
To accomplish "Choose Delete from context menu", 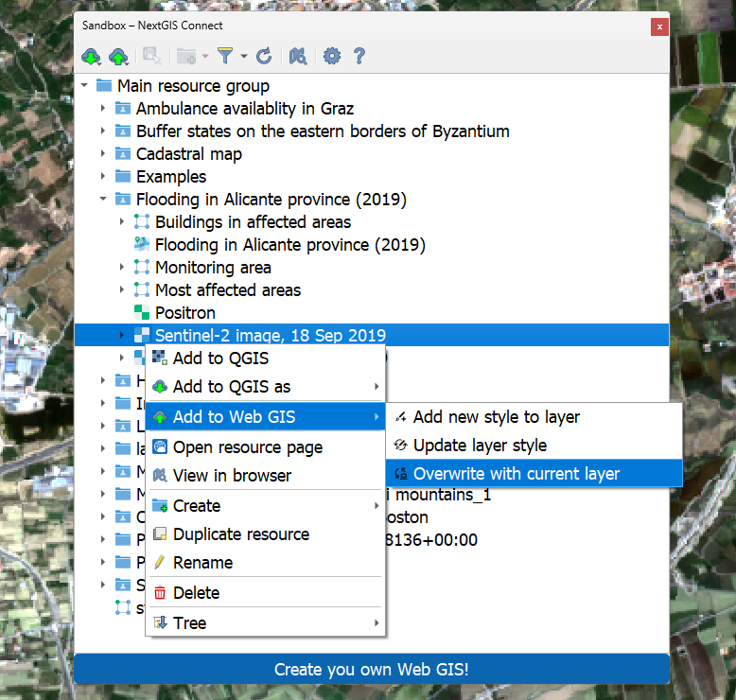I will point(265,592).
